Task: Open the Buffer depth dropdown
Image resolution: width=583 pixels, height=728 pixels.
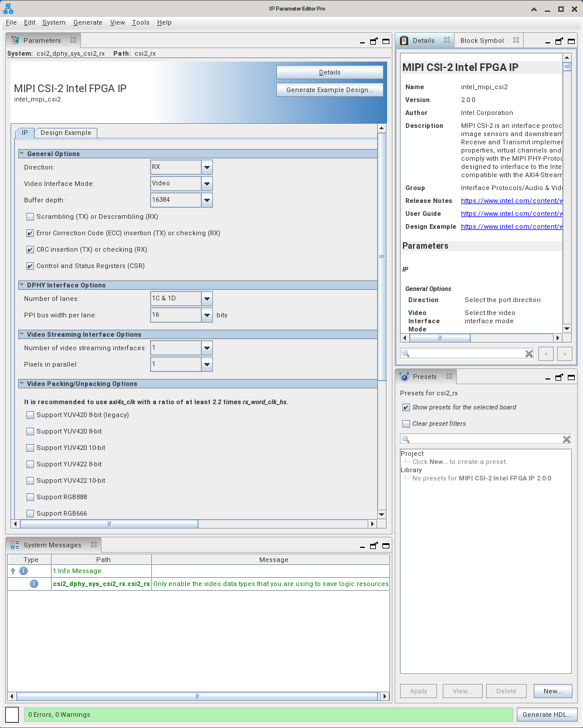Action: pyautogui.click(x=207, y=200)
